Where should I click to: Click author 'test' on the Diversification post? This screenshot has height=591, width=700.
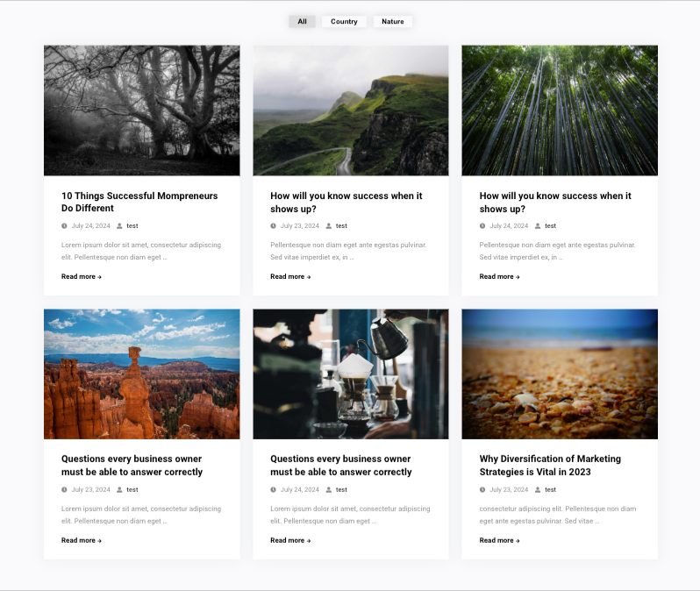coord(550,489)
